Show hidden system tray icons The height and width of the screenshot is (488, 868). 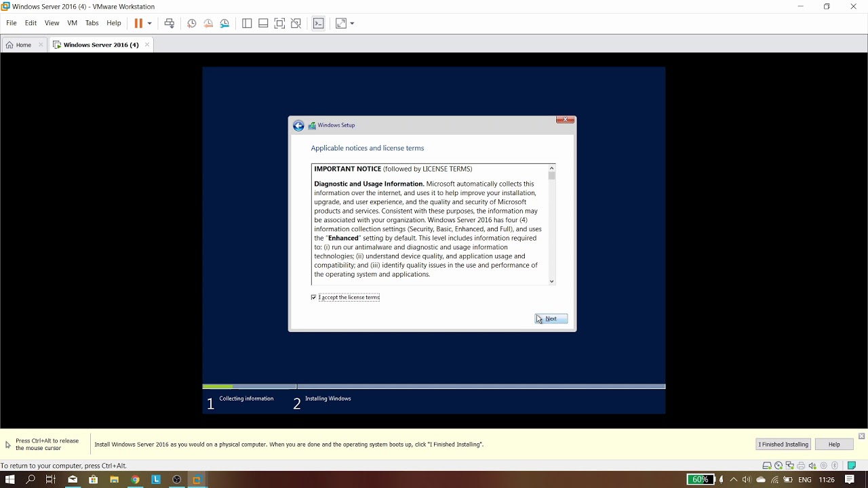[734, 479]
